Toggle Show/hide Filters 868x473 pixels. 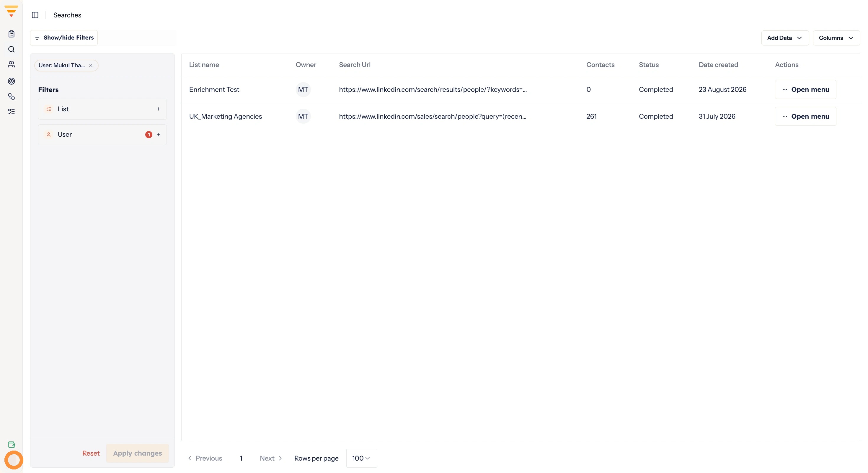[64, 38]
